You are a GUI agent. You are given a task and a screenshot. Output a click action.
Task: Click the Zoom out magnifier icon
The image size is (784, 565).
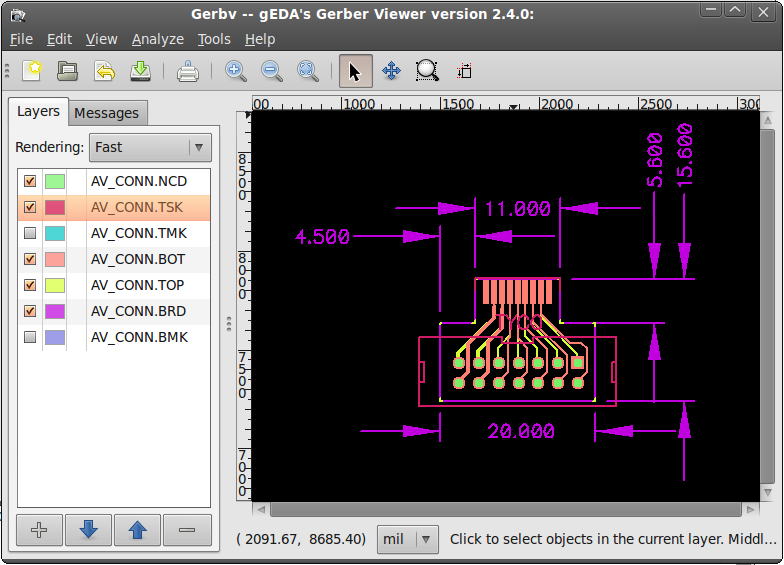[272, 71]
